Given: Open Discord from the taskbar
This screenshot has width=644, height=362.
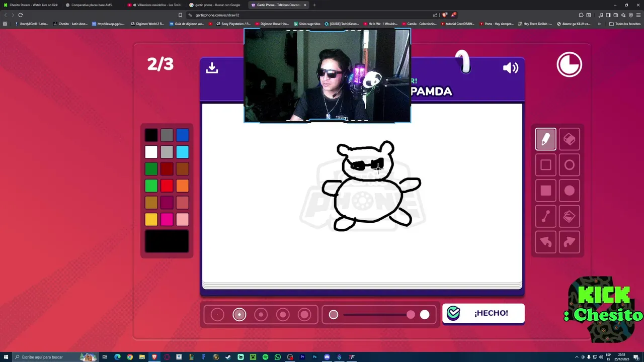Looking at the screenshot, I should click(x=327, y=357).
